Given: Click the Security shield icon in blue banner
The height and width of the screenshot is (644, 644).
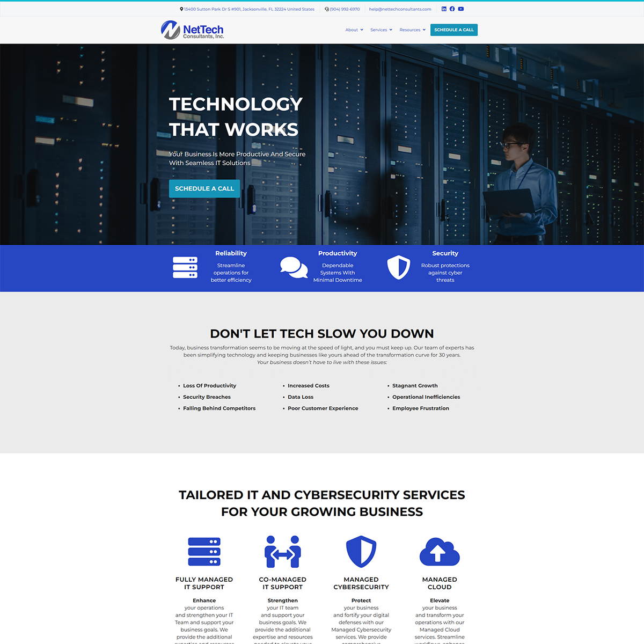Looking at the screenshot, I should pos(399,267).
